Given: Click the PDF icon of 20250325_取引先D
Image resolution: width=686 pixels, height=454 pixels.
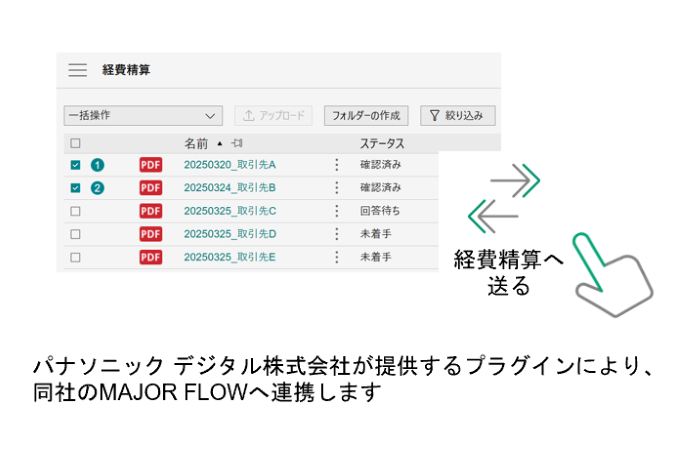Looking at the screenshot, I should (x=150, y=234).
